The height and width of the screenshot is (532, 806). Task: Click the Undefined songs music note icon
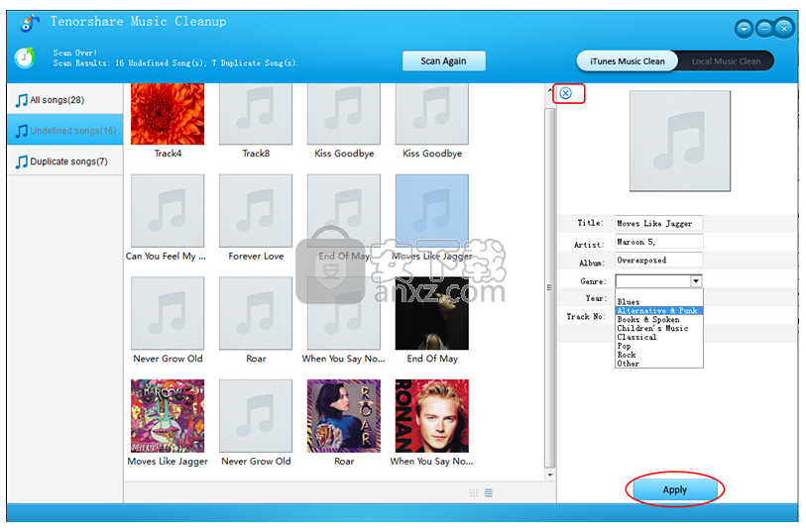click(x=21, y=131)
